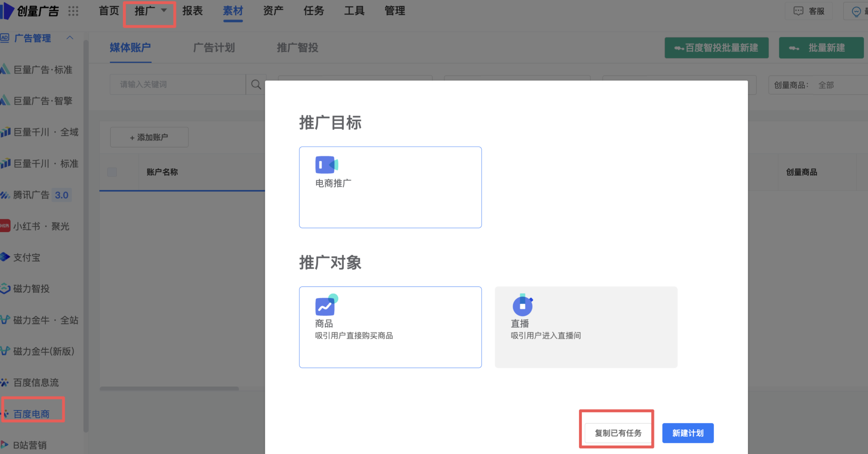Click the 广告管理 AD icon

(4, 38)
